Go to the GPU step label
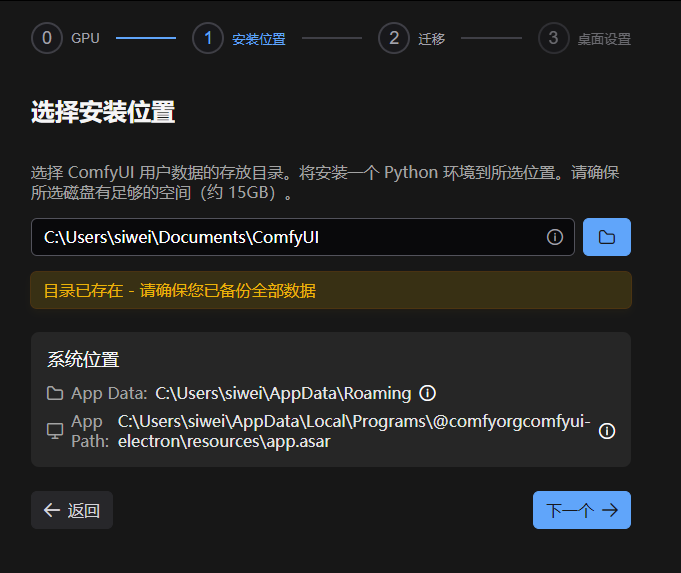Viewport: 681px width, 573px height. coord(85,39)
